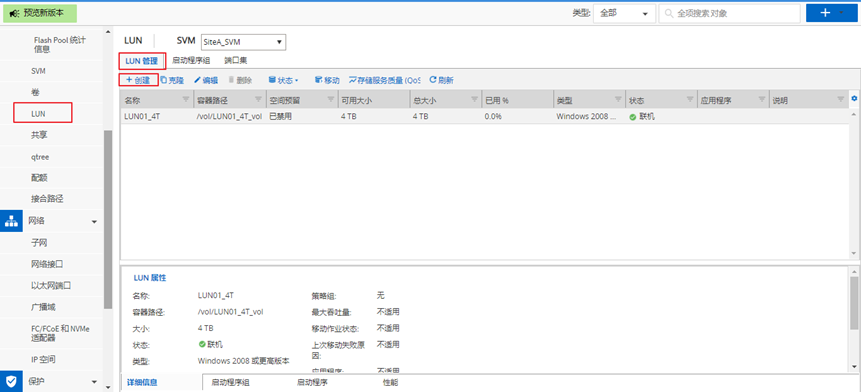Click the 预览新版本 button

pos(40,13)
